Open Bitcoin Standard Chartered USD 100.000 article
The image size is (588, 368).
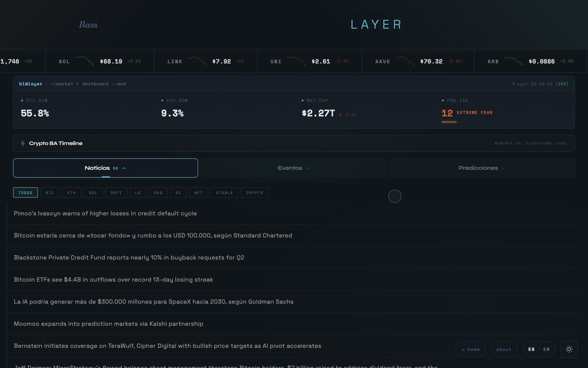click(x=294, y=236)
